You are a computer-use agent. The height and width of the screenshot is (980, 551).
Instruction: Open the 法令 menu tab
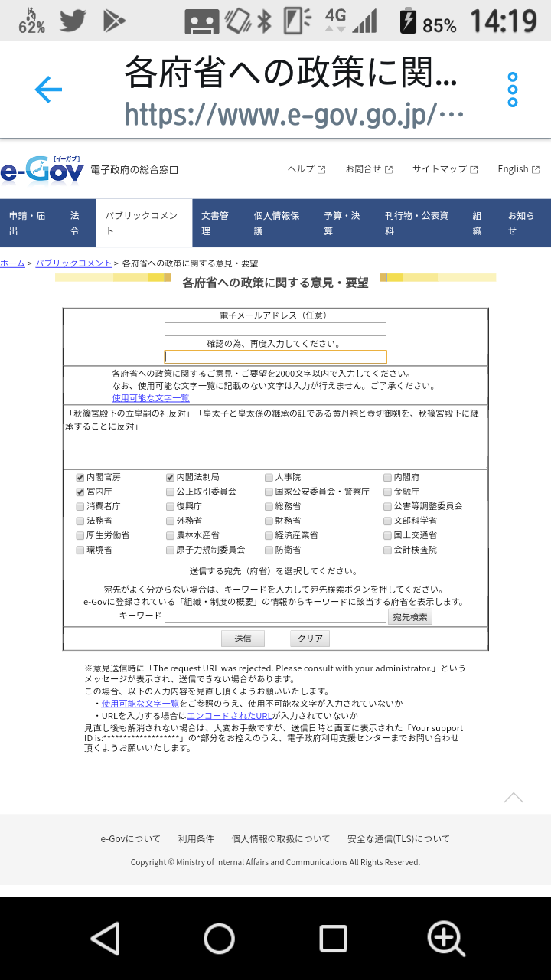[78, 223]
